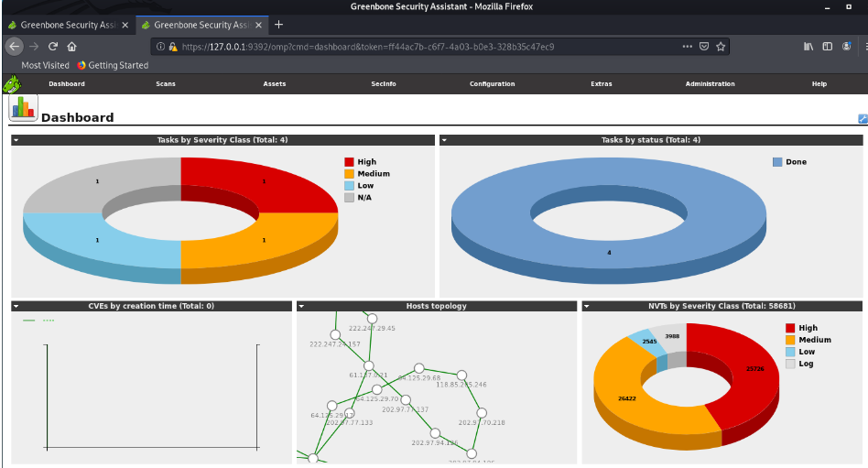The width and height of the screenshot is (868, 468).
Task: Click the 25726 High segment in NVTs chart
Action: point(755,369)
